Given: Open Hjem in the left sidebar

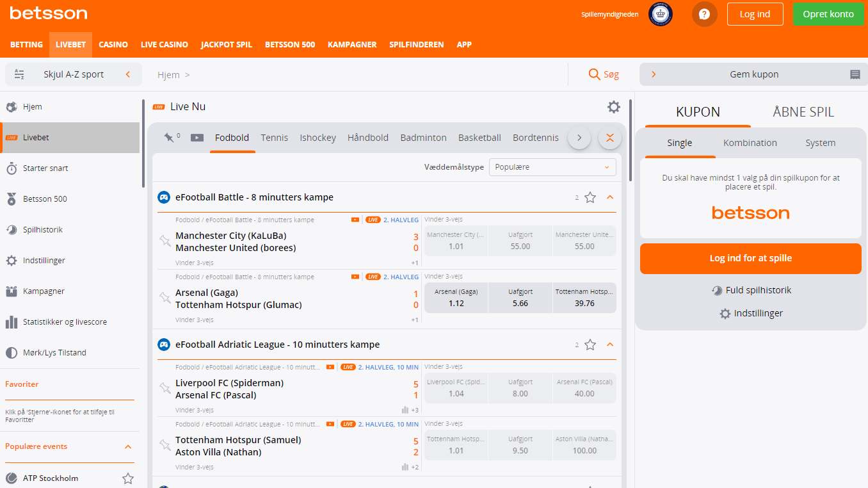Looking at the screenshot, I should [70, 107].
